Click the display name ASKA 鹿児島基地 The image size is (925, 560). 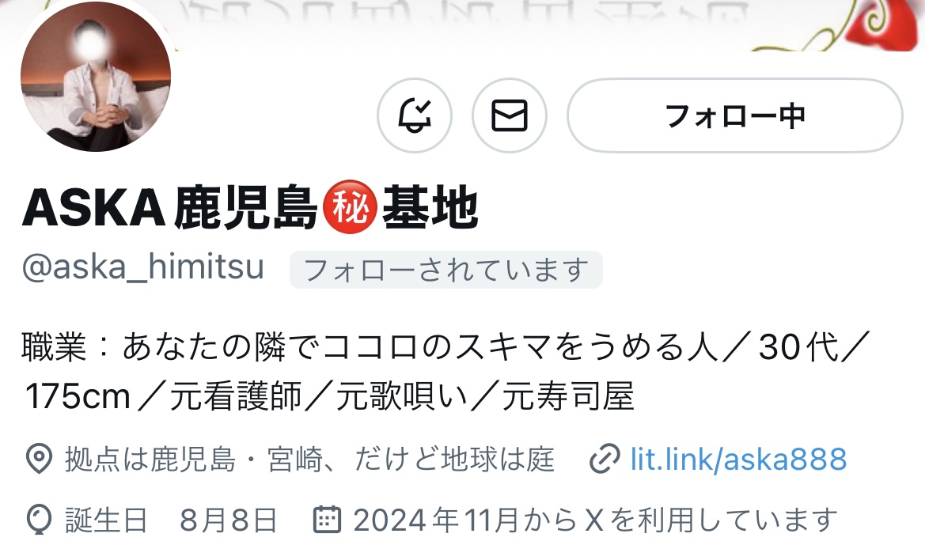[249, 207]
